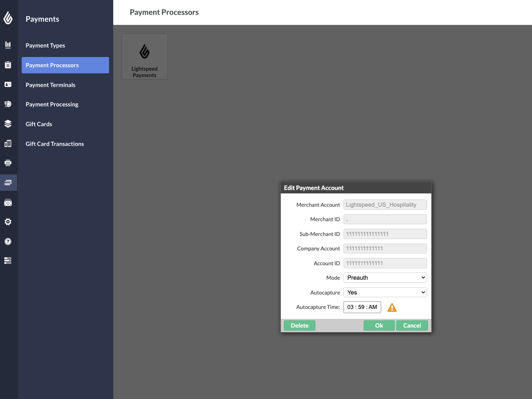
Task: Open the Reports bar chart icon
Action: point(8,45)
